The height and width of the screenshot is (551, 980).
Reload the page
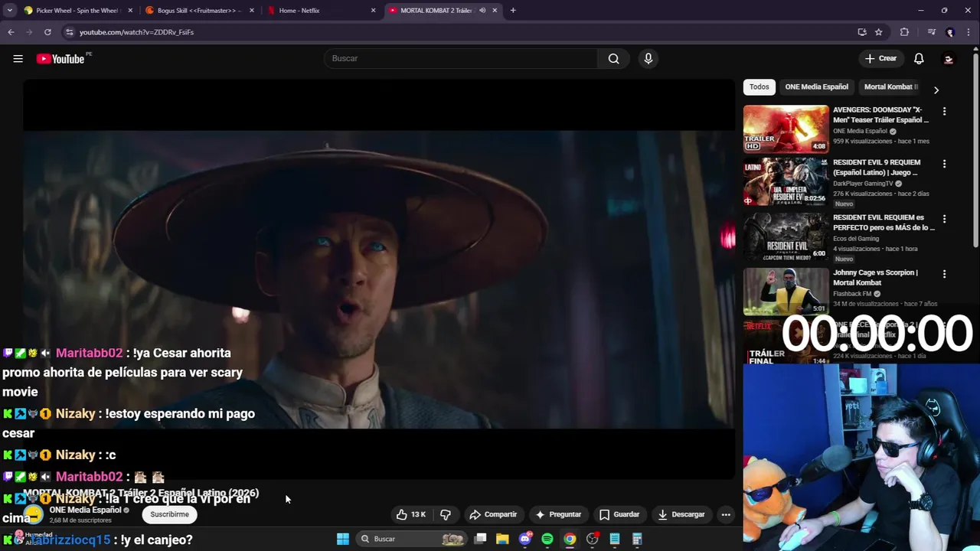coord(47,32)
